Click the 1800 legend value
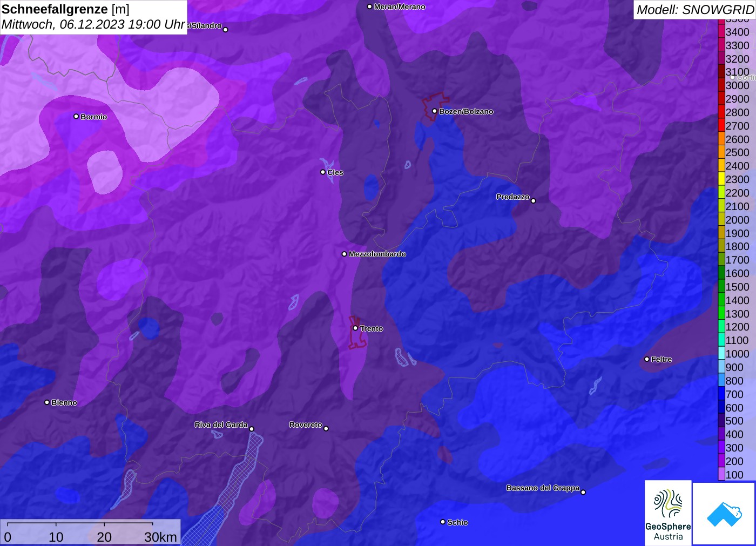The height and width of the screenshot is (546, 756). [x=738, y=246]
